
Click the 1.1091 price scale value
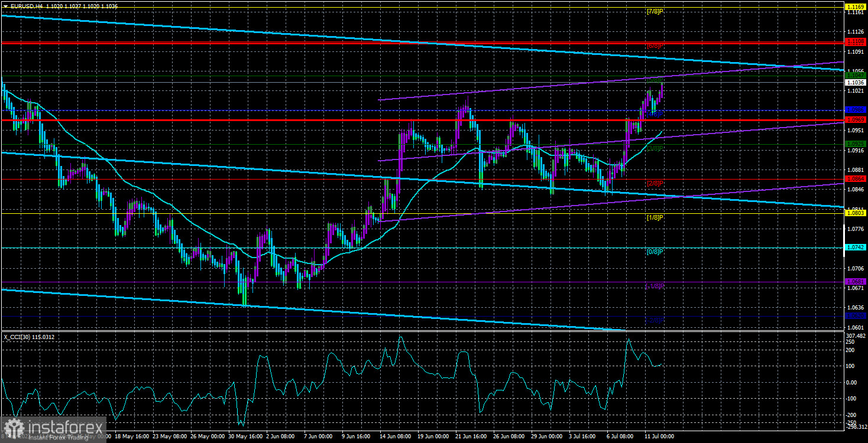tap(855, 52)
